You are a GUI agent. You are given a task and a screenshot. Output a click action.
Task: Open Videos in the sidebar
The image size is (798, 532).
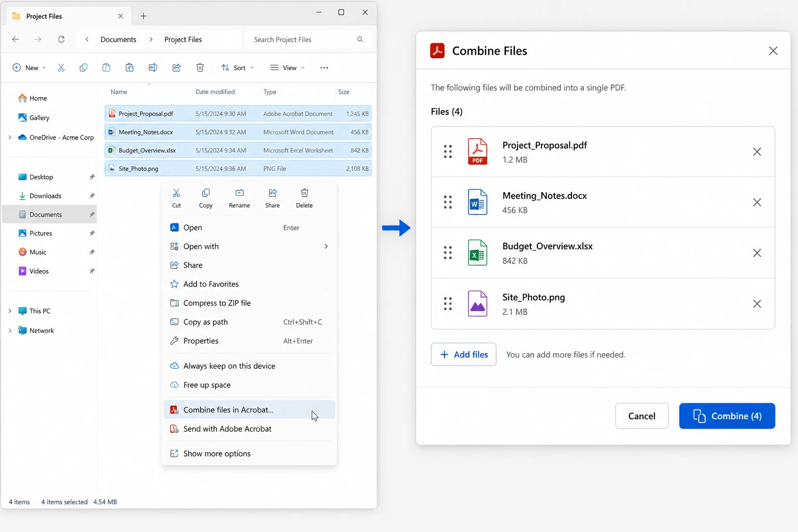click(x=49, y=271)
